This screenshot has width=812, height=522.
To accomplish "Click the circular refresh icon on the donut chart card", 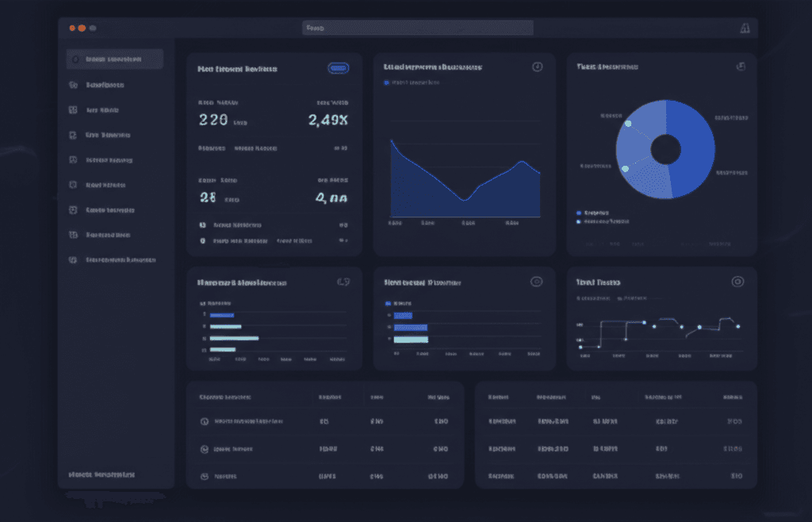I will pos(742,67).
